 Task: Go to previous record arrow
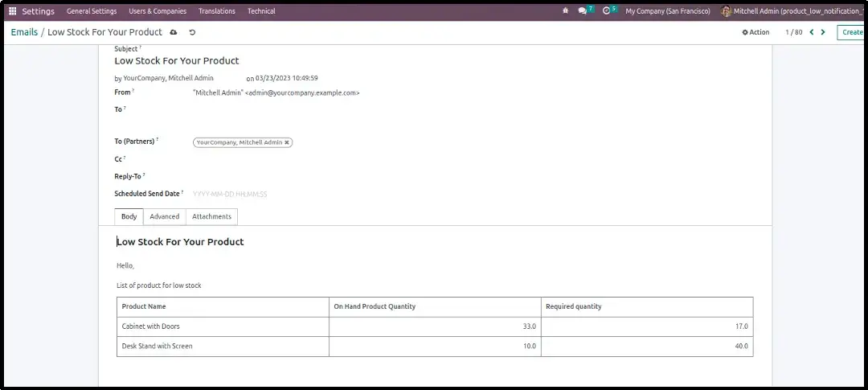click(812, 32)
